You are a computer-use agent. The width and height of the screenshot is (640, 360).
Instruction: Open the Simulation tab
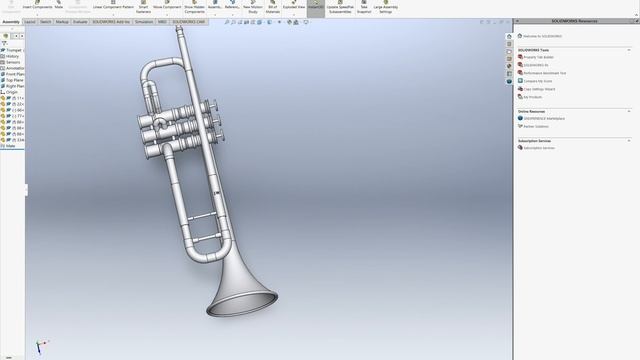click(144, 22)
